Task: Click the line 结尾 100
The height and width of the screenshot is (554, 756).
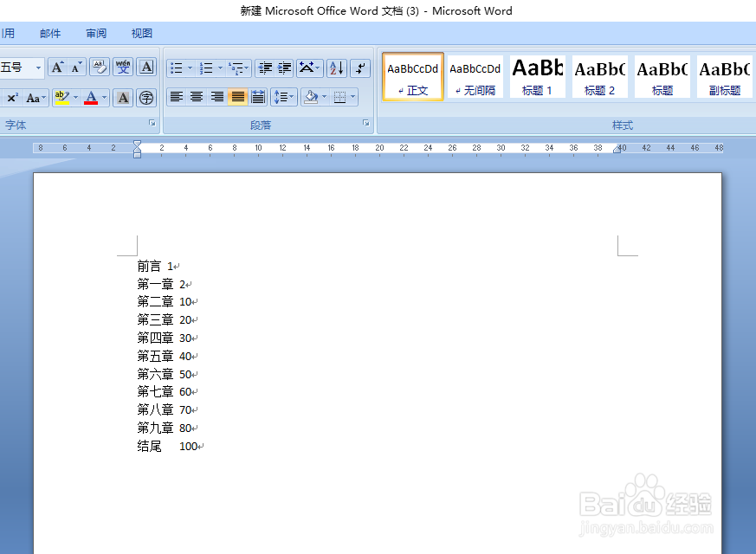Action: tap(171, 447)
